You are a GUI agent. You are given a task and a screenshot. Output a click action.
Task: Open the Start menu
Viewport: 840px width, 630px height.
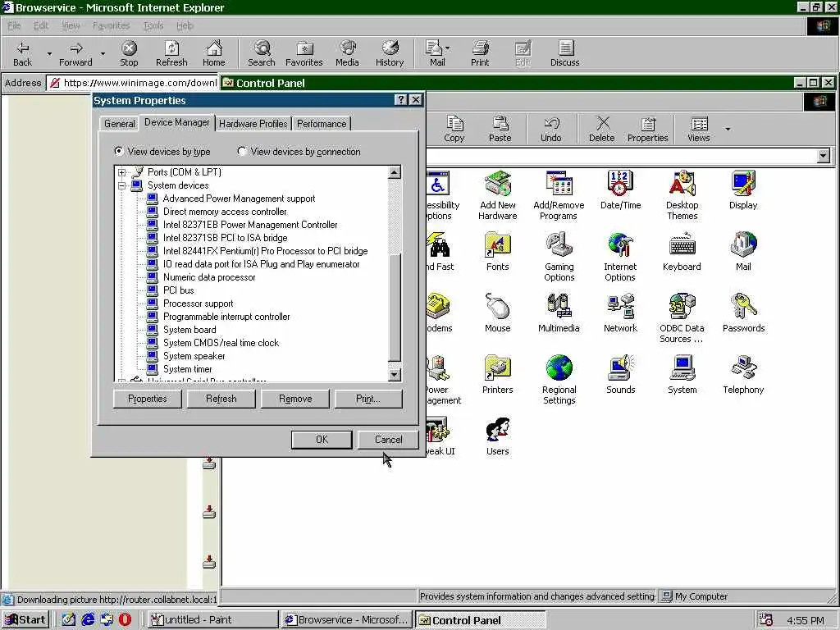point(25,620)
